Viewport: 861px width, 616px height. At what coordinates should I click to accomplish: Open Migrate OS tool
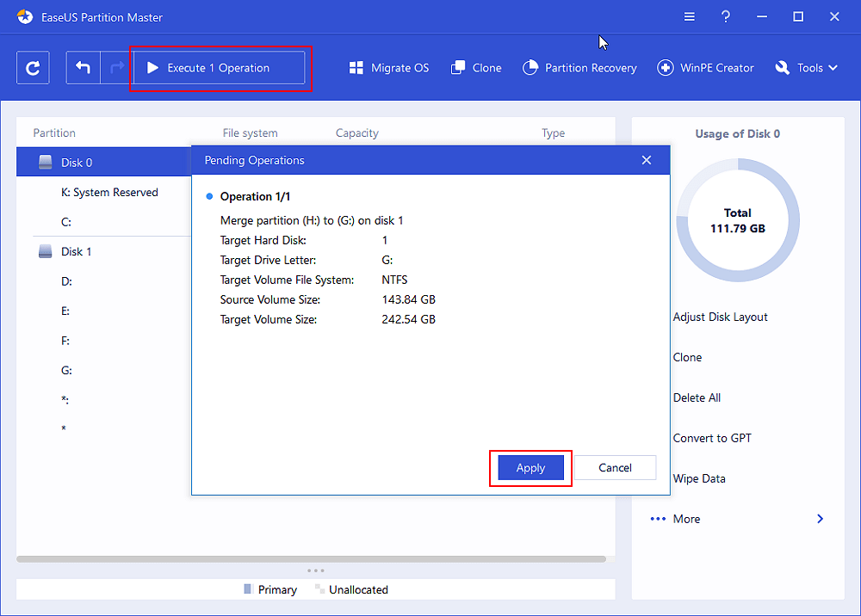(x=389, y=68)
